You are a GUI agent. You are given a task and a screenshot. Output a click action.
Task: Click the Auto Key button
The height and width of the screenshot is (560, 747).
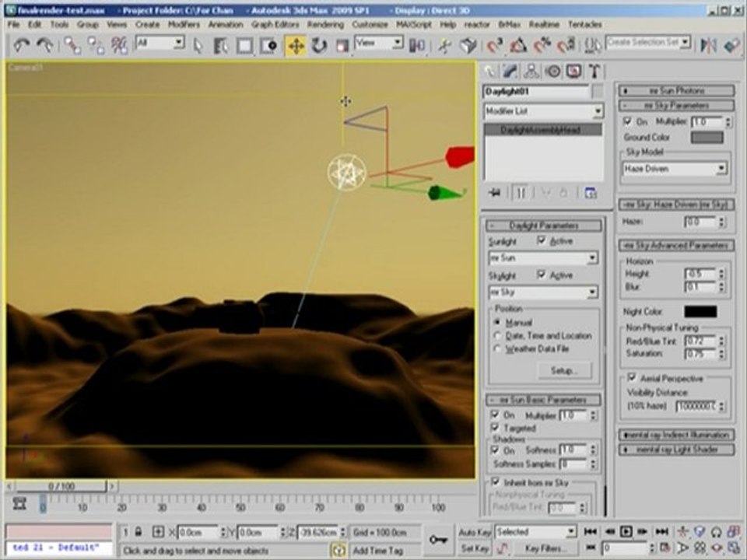click(475, 532)
